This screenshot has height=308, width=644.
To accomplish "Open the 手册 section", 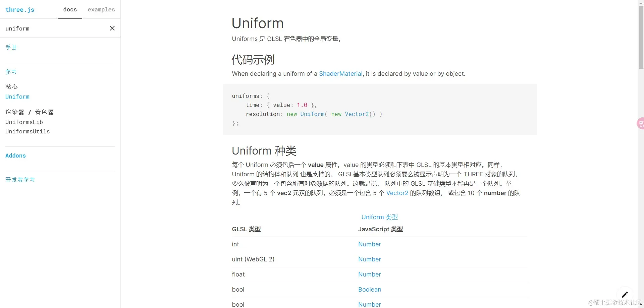I will pos(11,47).
